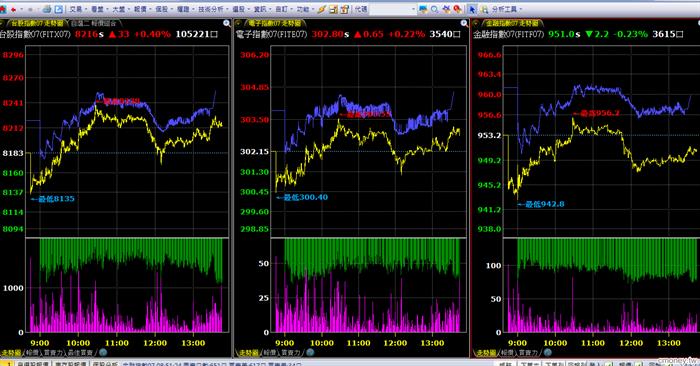Expand the dropdown arrow next to 權證
The height and width of the screenshot is (366, 700).
[x=193, y=9]
